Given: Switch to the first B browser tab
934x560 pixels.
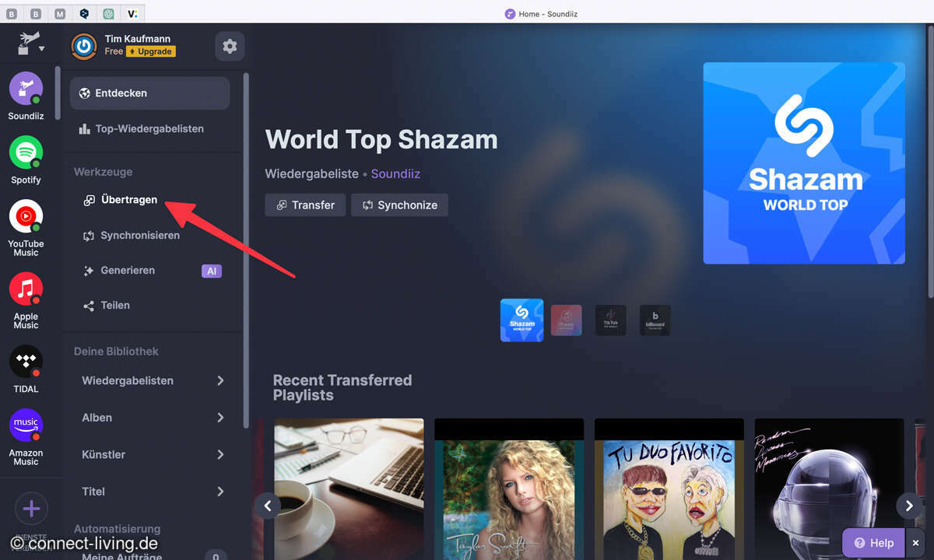Looking at the screenshot, I should [13, 13].
